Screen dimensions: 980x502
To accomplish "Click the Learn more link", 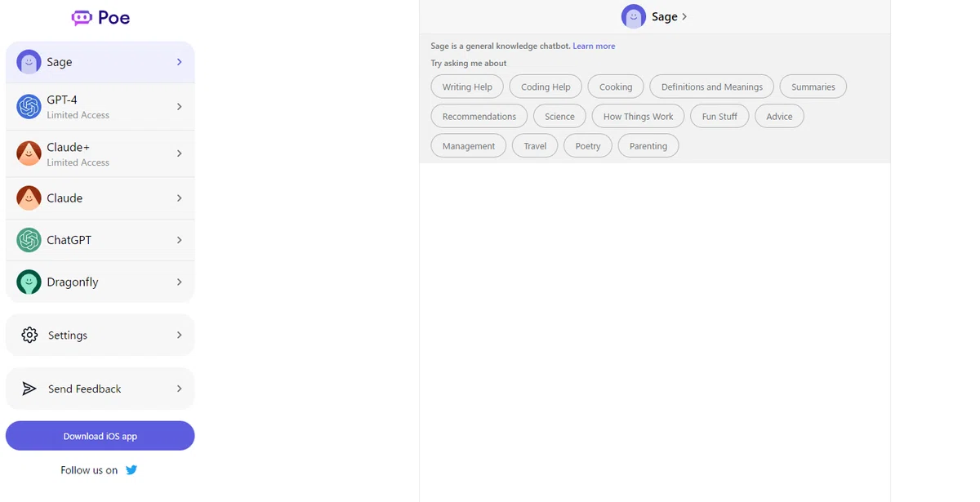I will tap(594, 46).
